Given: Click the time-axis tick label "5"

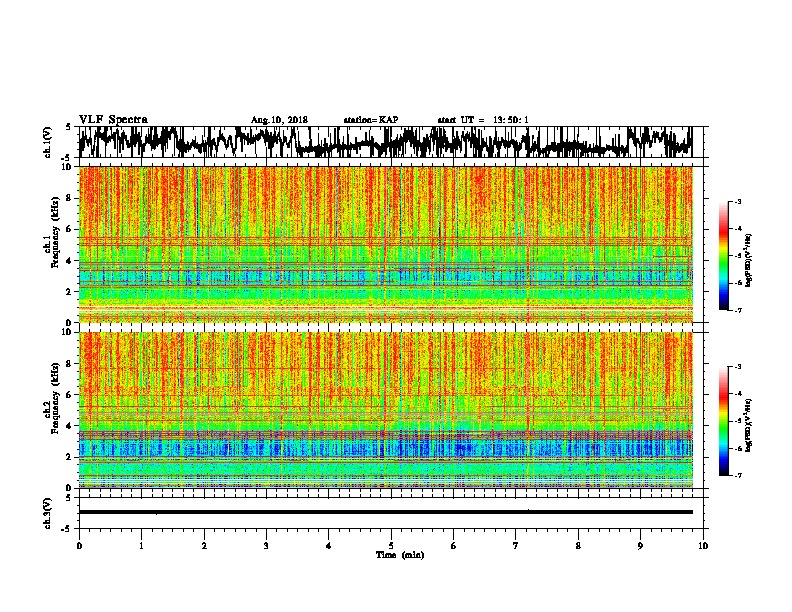Looking at the screenshot, I should point(391,546).
